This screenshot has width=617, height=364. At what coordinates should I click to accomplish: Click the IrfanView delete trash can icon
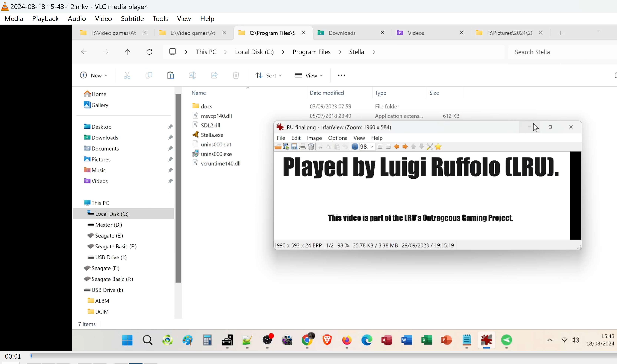point(311,147)
